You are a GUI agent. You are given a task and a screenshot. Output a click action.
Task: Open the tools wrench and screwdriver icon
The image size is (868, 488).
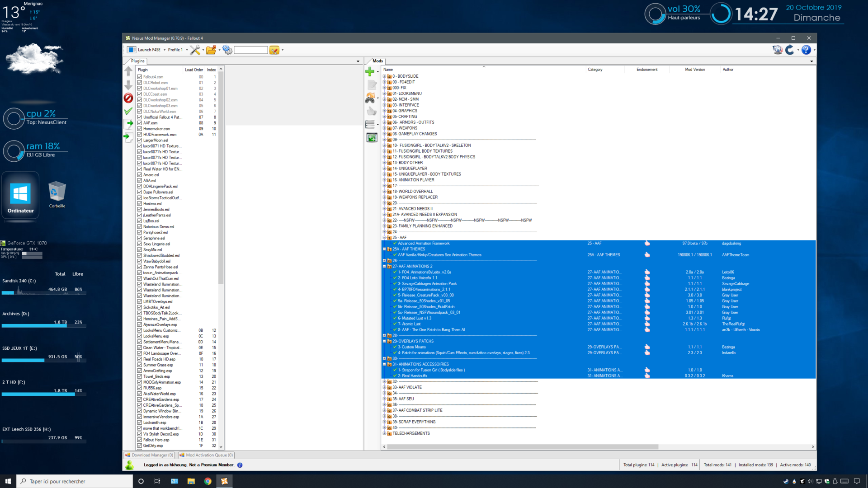point(195,50)
